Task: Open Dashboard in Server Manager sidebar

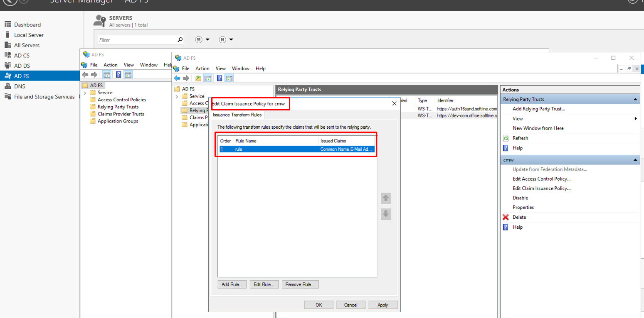Action: coord(27,24)
